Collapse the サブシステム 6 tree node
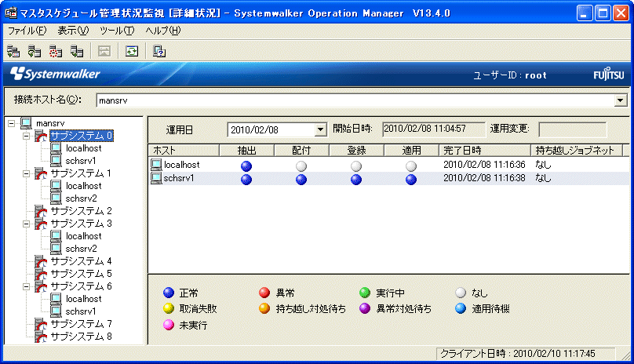Screen dimensions: 634x364 pos(26,286)
